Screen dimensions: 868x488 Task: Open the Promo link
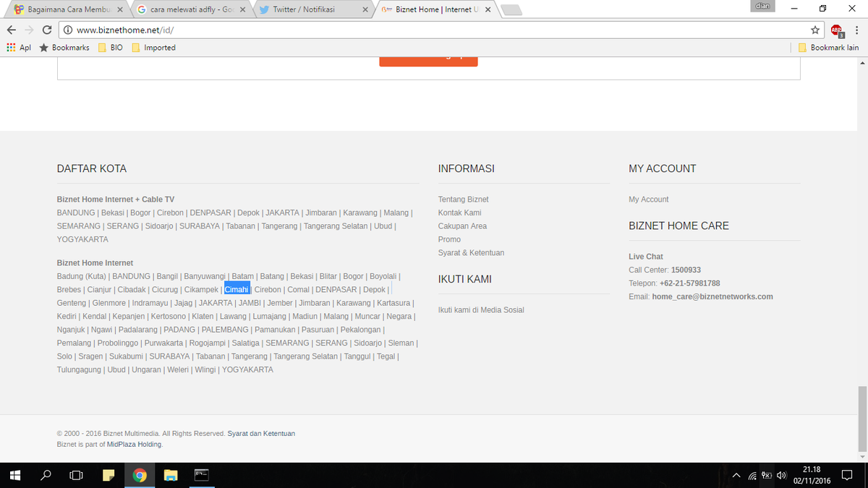point(449,239)
